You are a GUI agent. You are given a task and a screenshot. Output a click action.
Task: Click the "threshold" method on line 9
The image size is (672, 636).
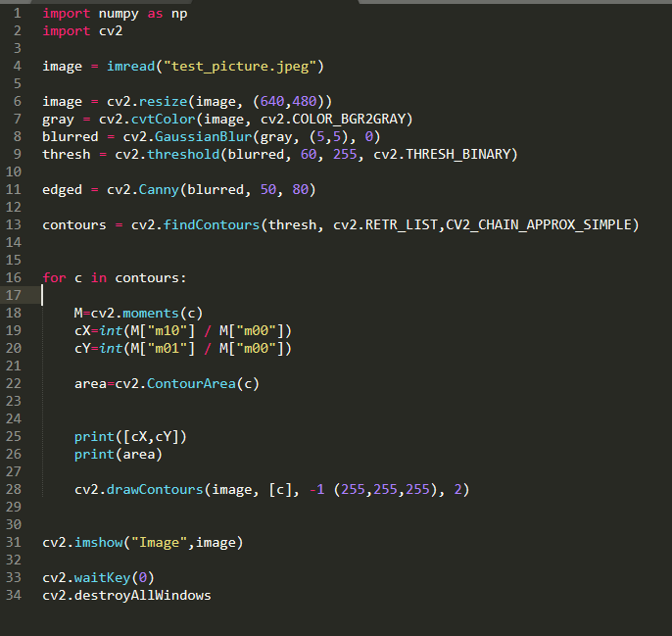tap(183, 155)
